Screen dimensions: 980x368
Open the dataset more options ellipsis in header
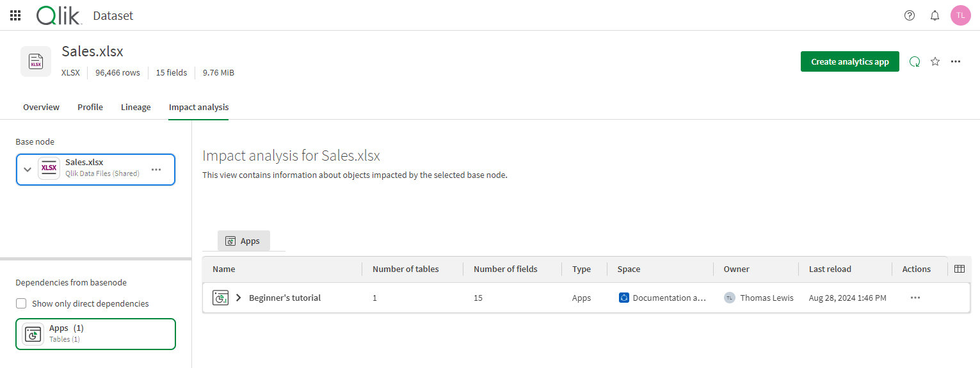click(x=956, y=61)
